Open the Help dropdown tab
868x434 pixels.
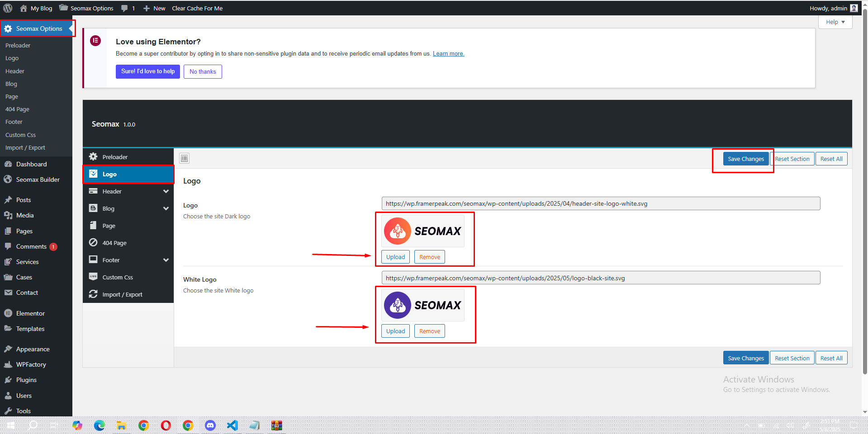pos(835,22)
